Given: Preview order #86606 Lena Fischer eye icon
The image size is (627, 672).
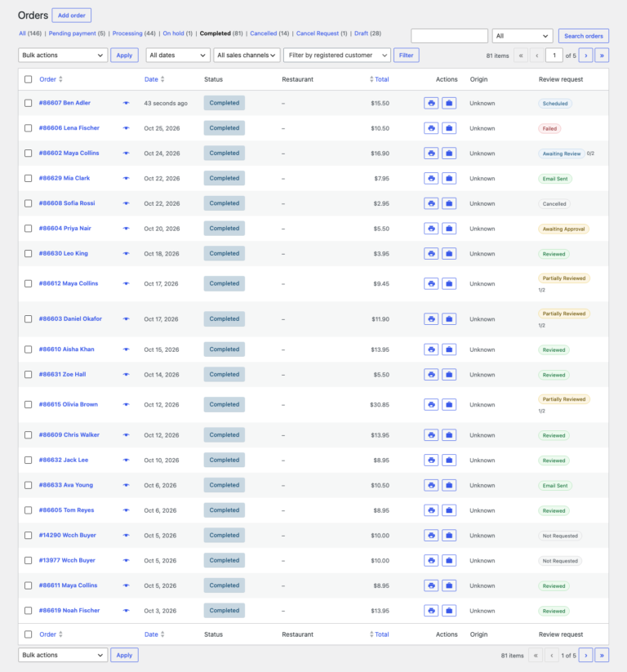Looking at the screenshot, I should click(x=126, y=128).
